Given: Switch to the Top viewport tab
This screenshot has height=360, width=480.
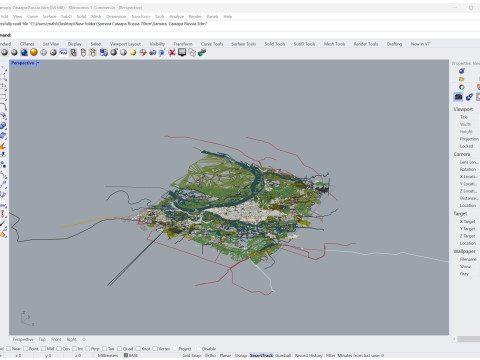Looking at the screenshot, I should pos(42,339).
